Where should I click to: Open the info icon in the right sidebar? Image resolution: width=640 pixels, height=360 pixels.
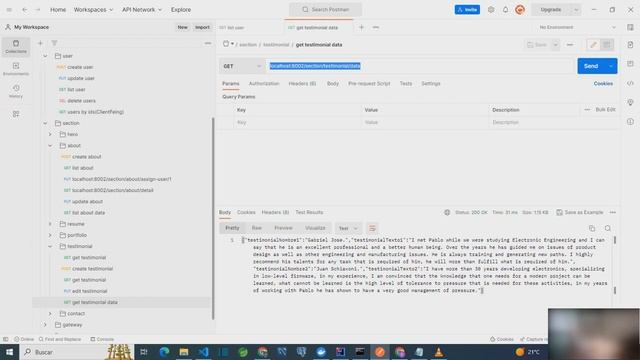630,122
